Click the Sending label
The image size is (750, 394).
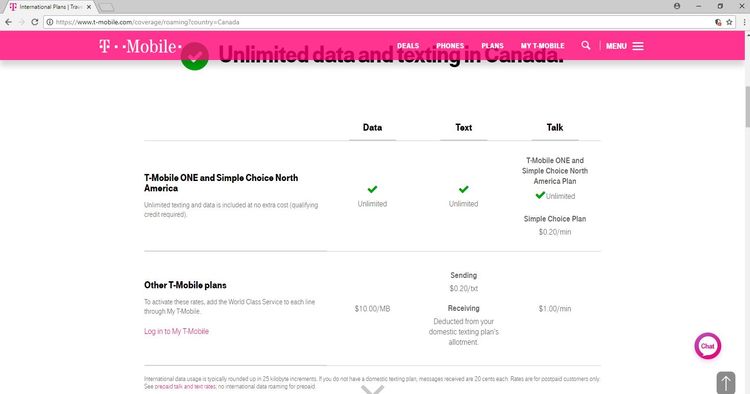pos(463,275)
